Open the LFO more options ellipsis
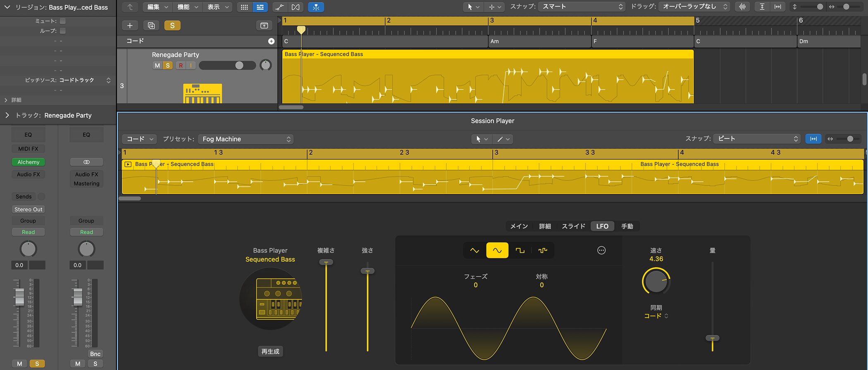868x370 pixels. coord(601,250)
